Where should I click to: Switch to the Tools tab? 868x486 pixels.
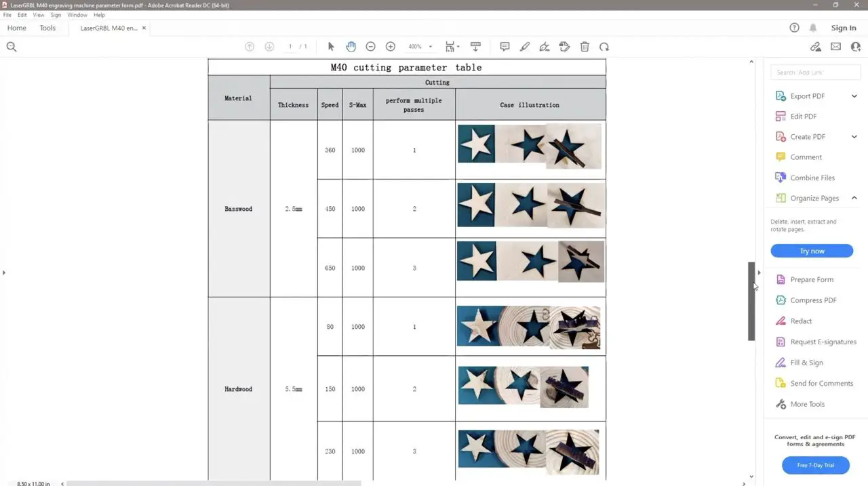coord(47,28)
